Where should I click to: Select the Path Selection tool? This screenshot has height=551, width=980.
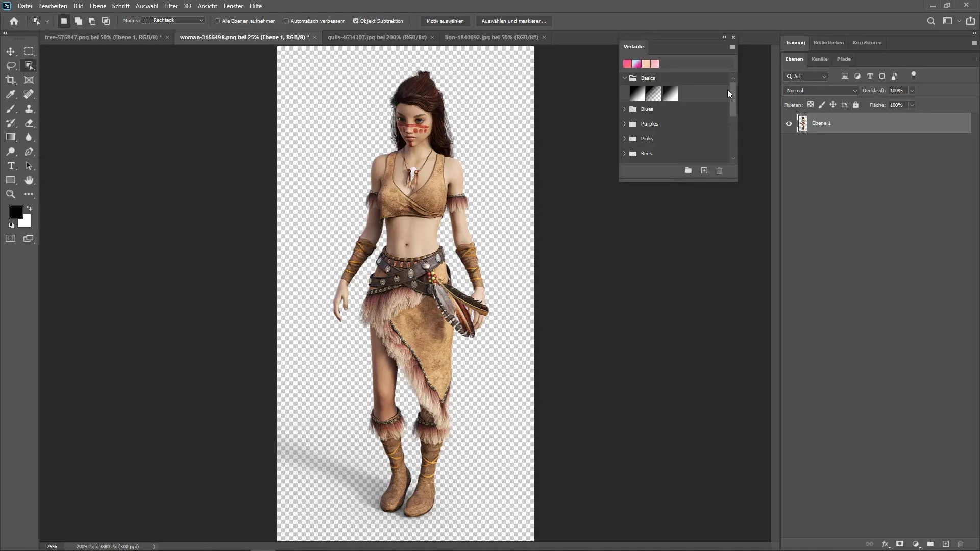click(29, 166)
